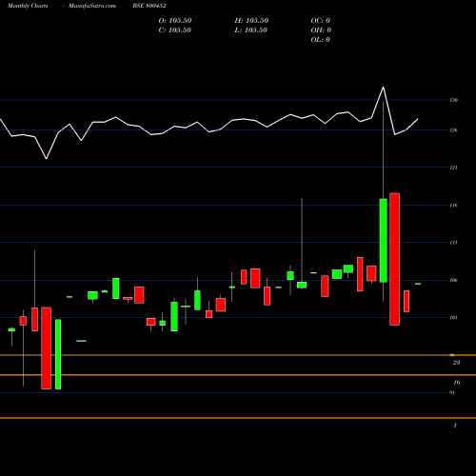Click the 1 label below lowest orange line
476x476 pixels.
click(x=455, y=426)
